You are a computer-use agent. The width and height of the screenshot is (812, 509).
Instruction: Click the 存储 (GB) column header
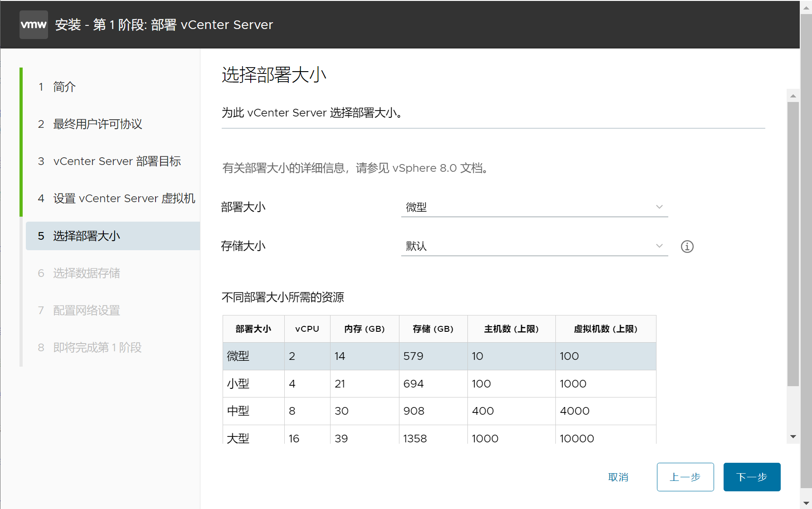(x=433, y=329)
